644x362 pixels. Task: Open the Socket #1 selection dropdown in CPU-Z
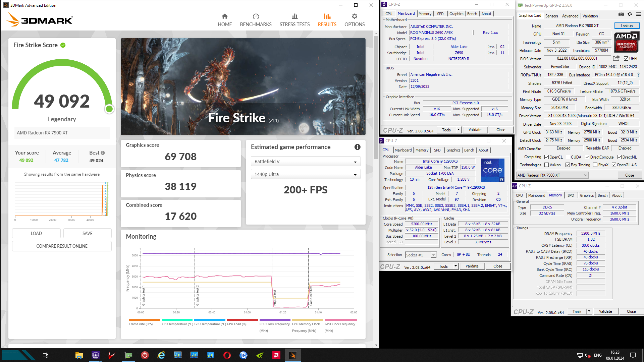[x=421, y=255]
